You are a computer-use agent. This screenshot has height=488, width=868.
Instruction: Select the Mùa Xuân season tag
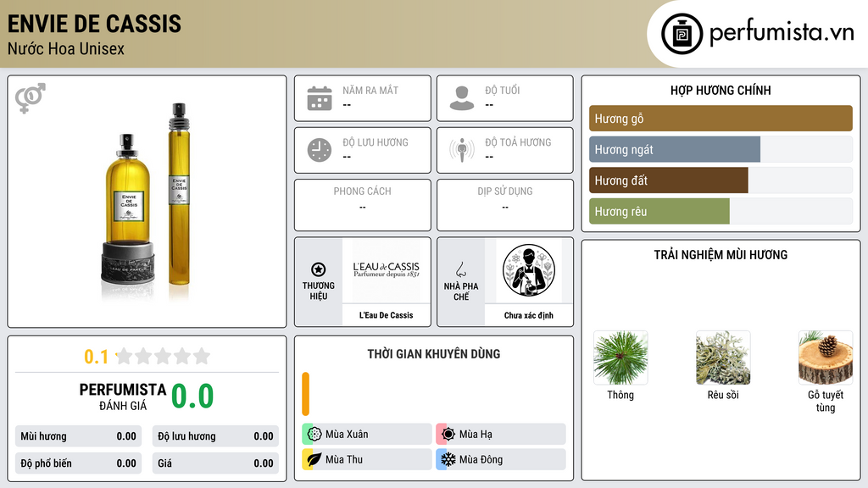coord(367,435)
